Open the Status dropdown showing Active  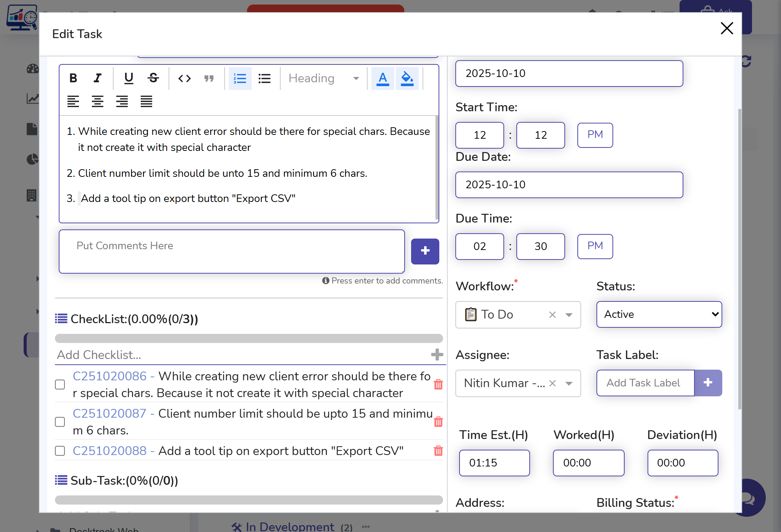point(659,314)
